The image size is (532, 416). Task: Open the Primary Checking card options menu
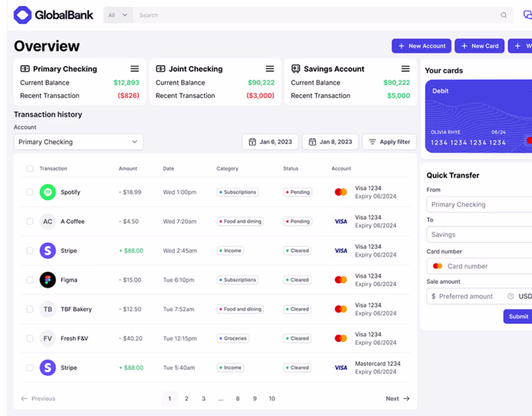click(134, 68)
